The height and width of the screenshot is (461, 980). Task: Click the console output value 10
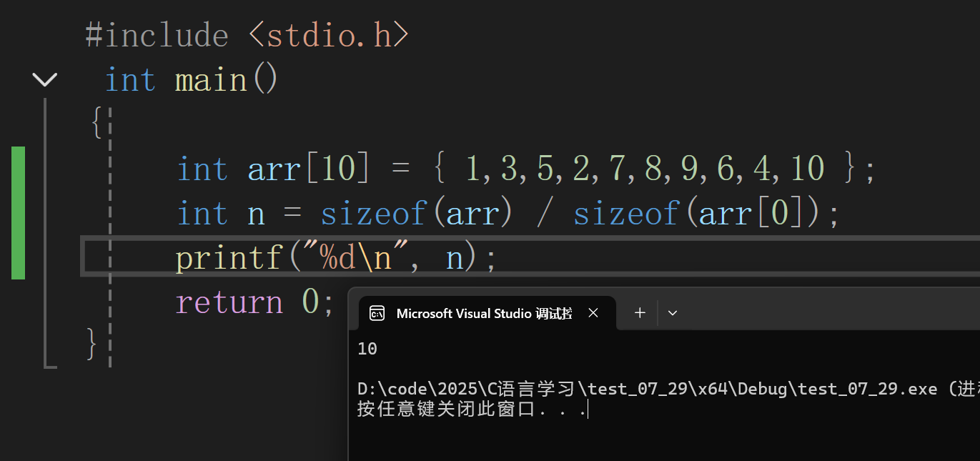367,349
